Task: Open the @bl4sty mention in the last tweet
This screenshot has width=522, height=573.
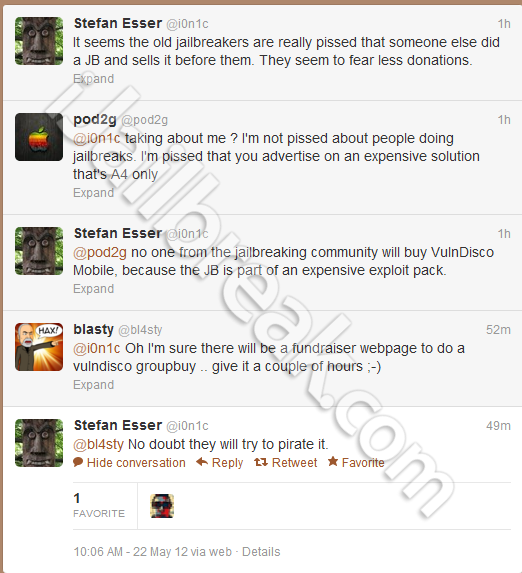Action: [x=99, y=444]
